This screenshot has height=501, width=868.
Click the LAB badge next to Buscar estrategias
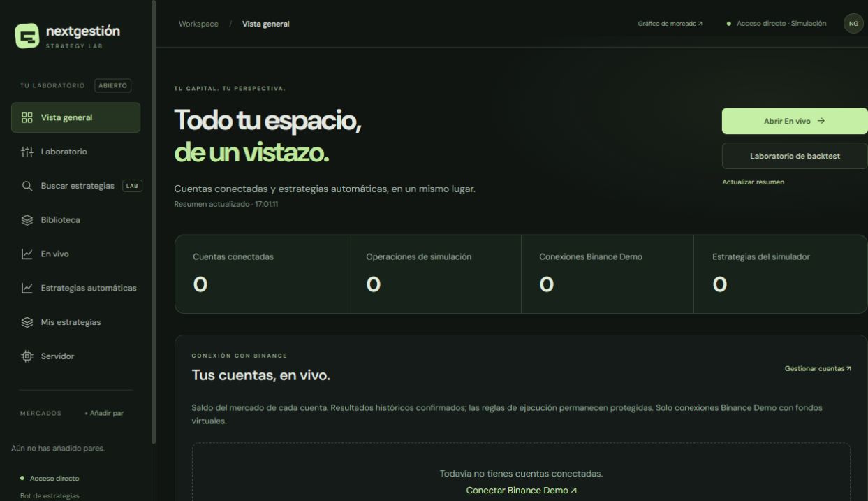132,186
